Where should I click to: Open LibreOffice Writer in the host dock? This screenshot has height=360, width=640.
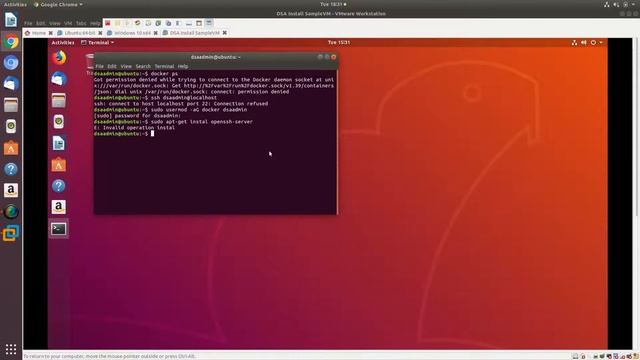point(11,20)
